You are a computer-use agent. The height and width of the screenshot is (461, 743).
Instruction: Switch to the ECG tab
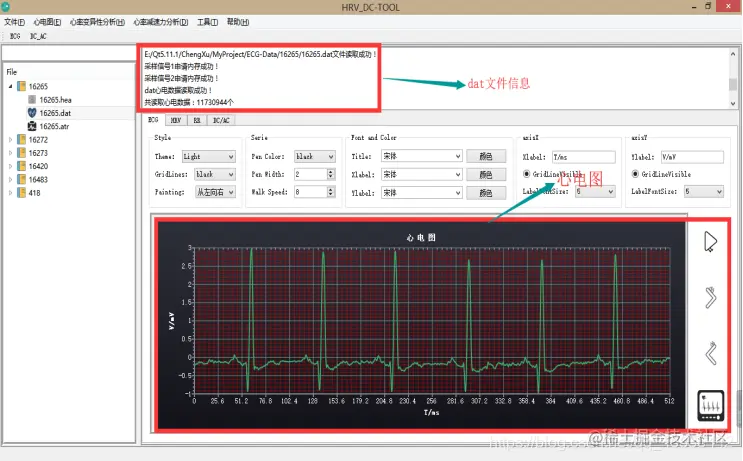(x=153, y=120)
